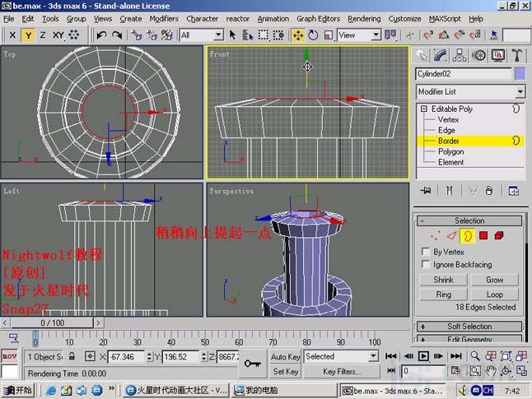Open the Rendering menu
This screenshot has height=399, width=532.
pyautogui.click(x=364, y=19)
